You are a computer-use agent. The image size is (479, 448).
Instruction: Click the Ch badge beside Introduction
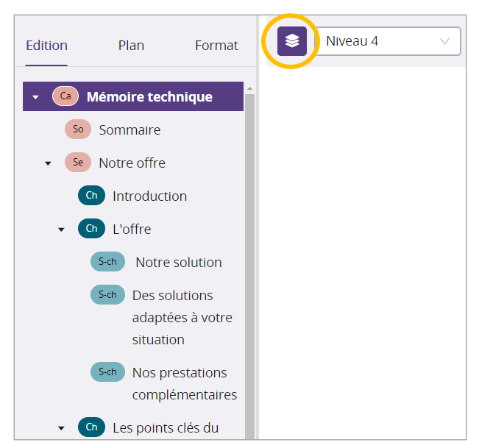(x=91, y=196)
